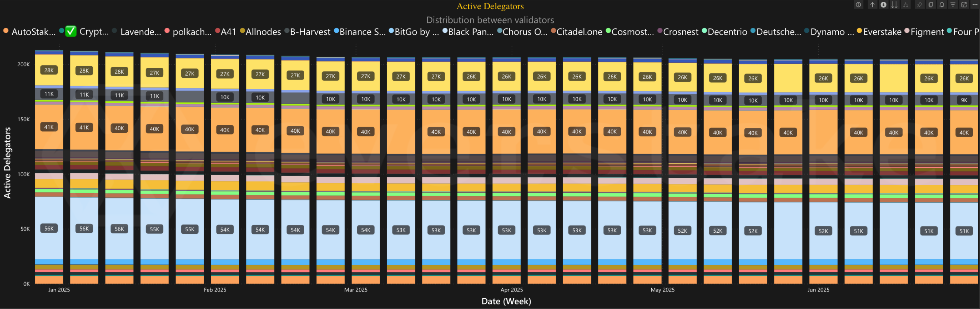
Task: Click BitGo by ... legend color dot
Action: (391, 31)
